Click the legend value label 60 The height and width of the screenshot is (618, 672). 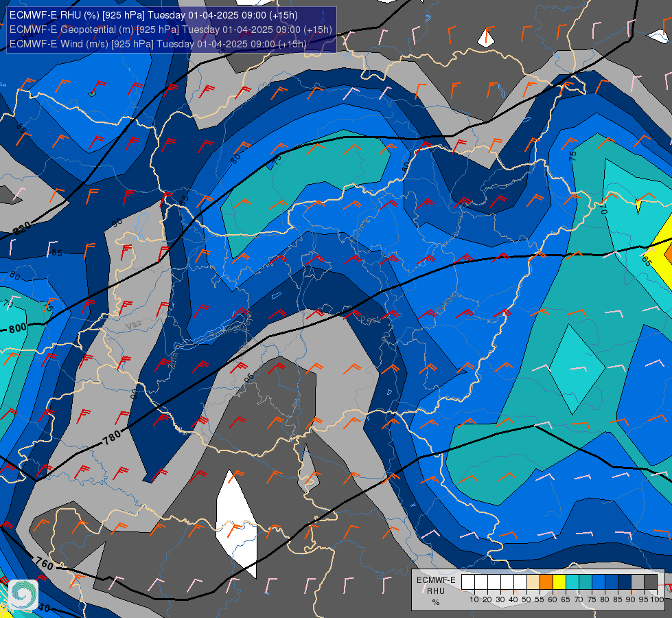(x=553, y=599)
